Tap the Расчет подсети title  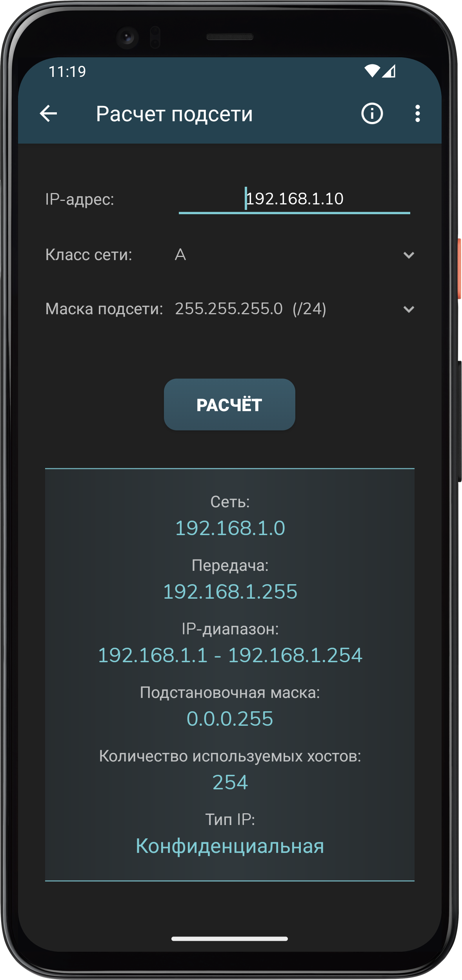tap(175, 115)
